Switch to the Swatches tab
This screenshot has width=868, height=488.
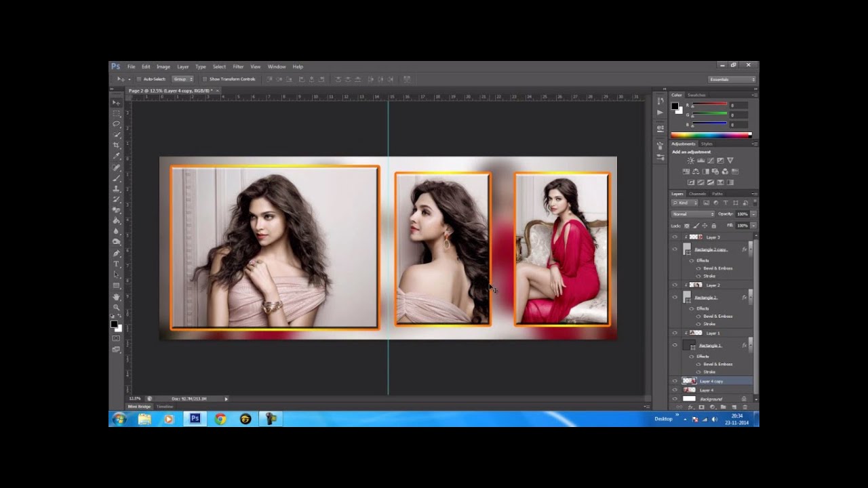[x=696, y=95]
